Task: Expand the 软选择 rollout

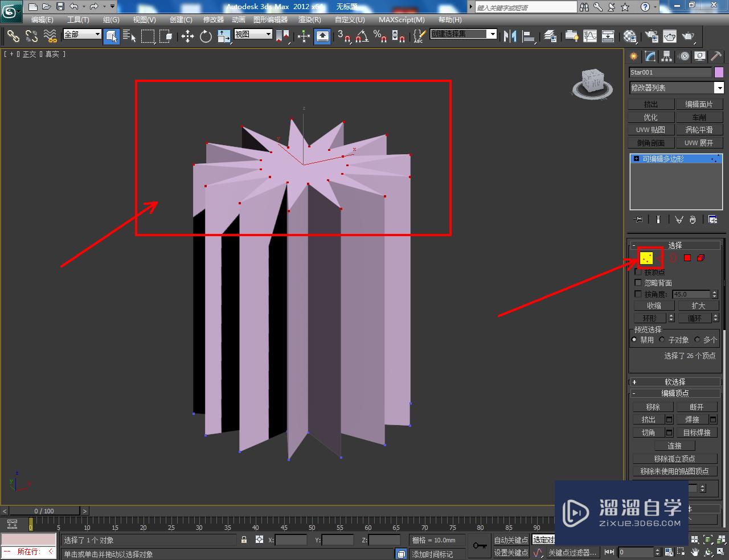Action: [675, 382]
